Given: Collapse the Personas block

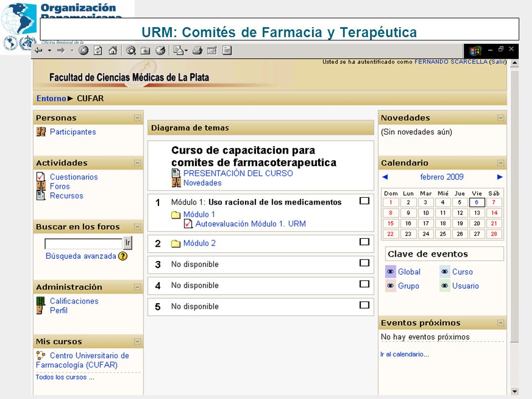Looking at the screenshot, I should click(137, 117).
